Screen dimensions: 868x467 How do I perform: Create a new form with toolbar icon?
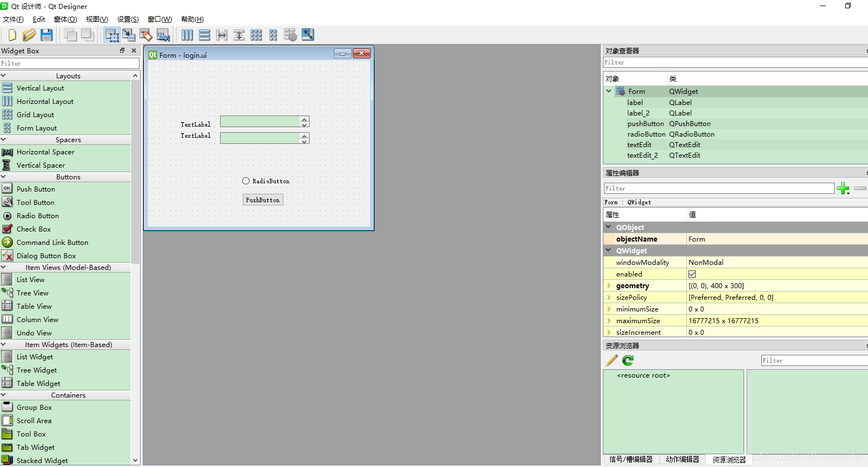click(x=12, y=35)
